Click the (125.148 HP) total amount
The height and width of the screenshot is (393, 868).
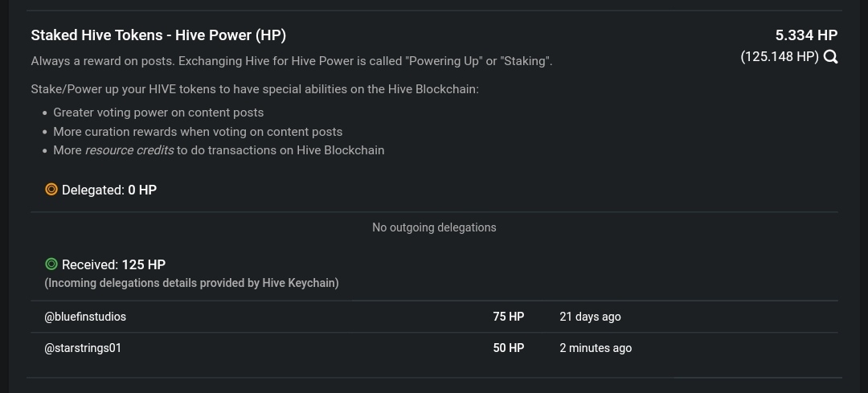[x=780, y=56]
